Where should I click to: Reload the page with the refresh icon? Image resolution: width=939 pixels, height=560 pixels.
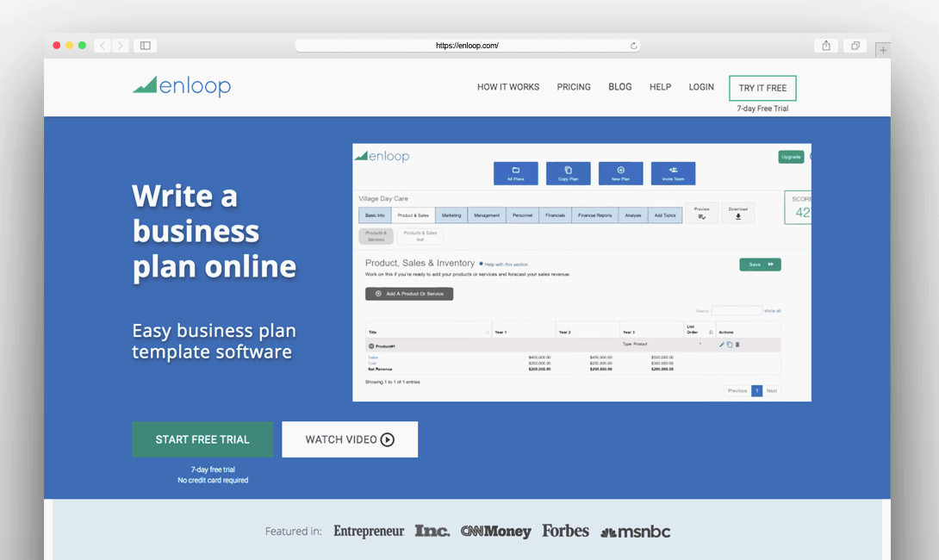tap(633, 46)
